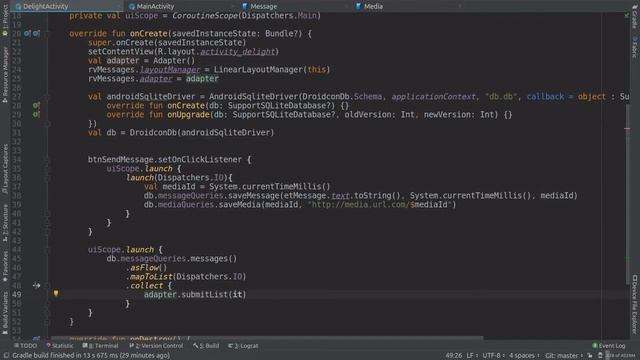640x360 pixels.
Task: Collapse the androidSqliteDriver block fold on line 27
Action: (47, 97)
